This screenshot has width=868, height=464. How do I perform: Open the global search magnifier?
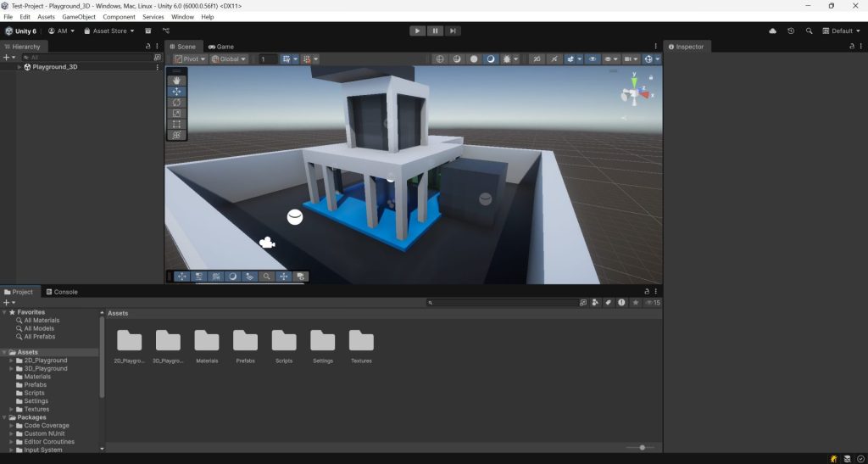pyautogui.click(x=809, y=31)
